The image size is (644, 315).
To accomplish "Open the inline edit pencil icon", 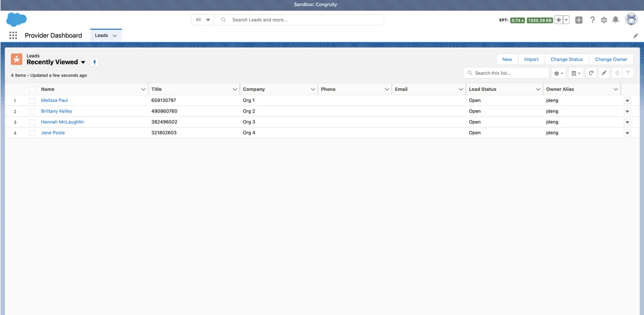I will [604, 72].
